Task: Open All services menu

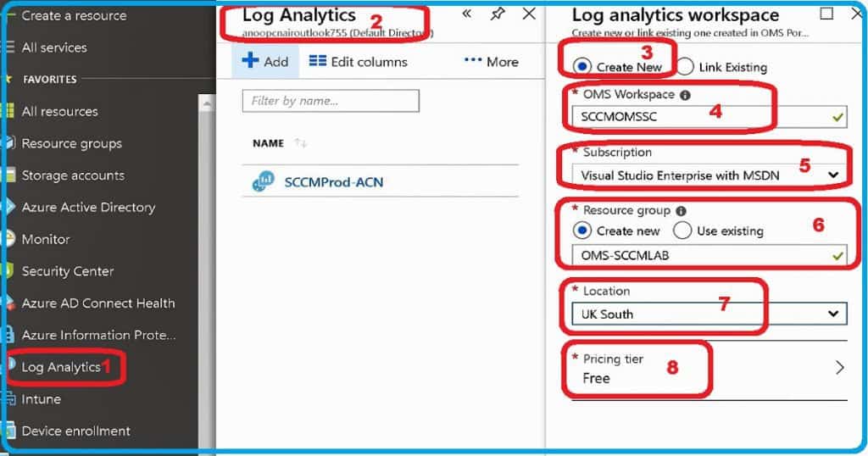Action: (54, 47)
